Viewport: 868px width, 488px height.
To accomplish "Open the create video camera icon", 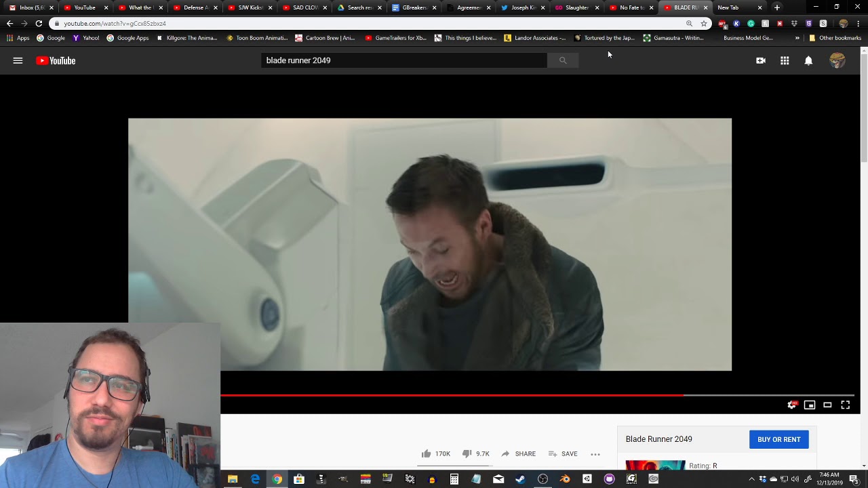I will click(x=761, y=60).
